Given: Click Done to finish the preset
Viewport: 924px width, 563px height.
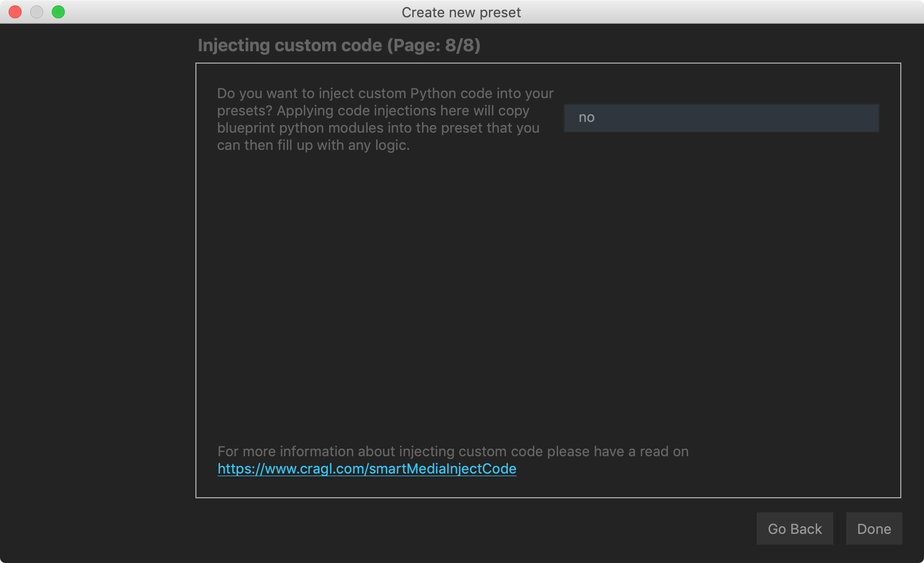Looking at the screenshot, I should tap(874, 528).
